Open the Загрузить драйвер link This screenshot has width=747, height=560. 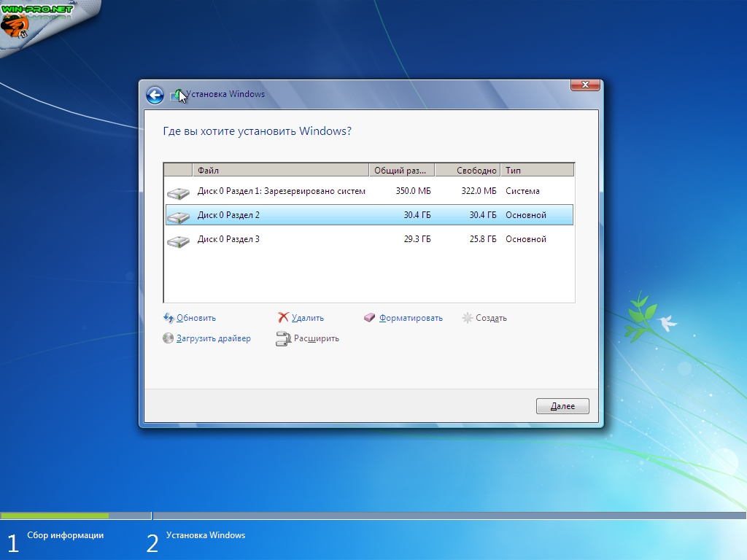point(214,338)
